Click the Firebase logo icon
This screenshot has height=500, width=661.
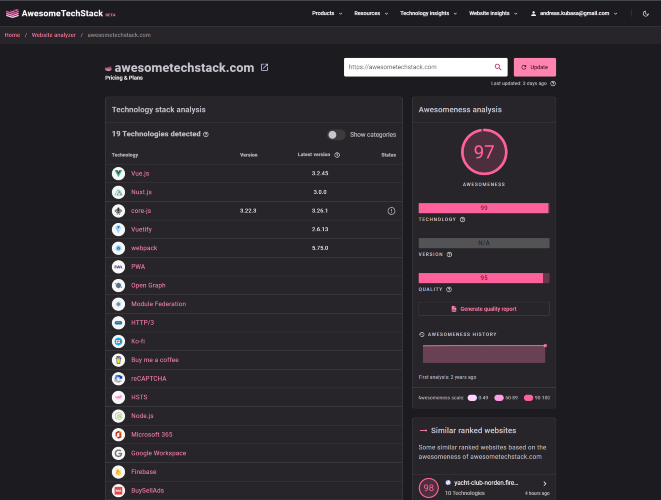(x=118, y=472)
